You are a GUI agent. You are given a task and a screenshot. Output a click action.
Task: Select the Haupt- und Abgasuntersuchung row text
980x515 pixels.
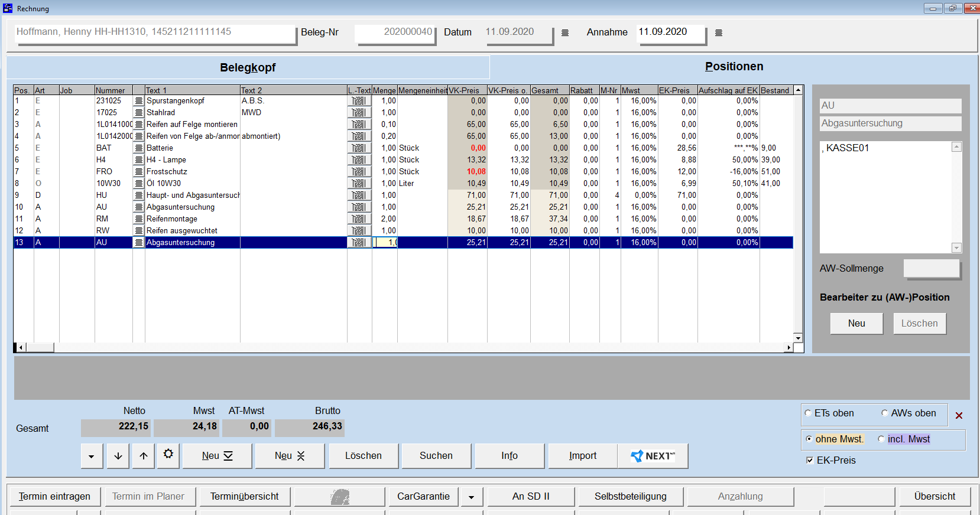click(193, 195)
